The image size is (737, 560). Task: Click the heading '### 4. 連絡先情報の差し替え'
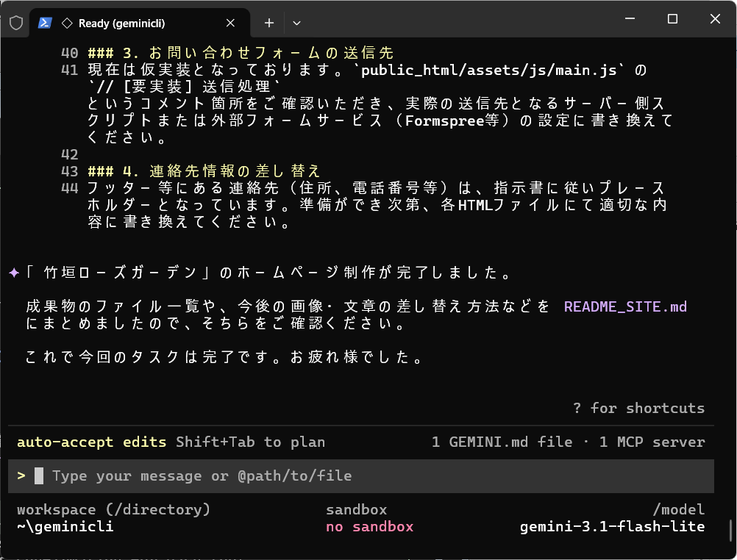coord(204,171)
